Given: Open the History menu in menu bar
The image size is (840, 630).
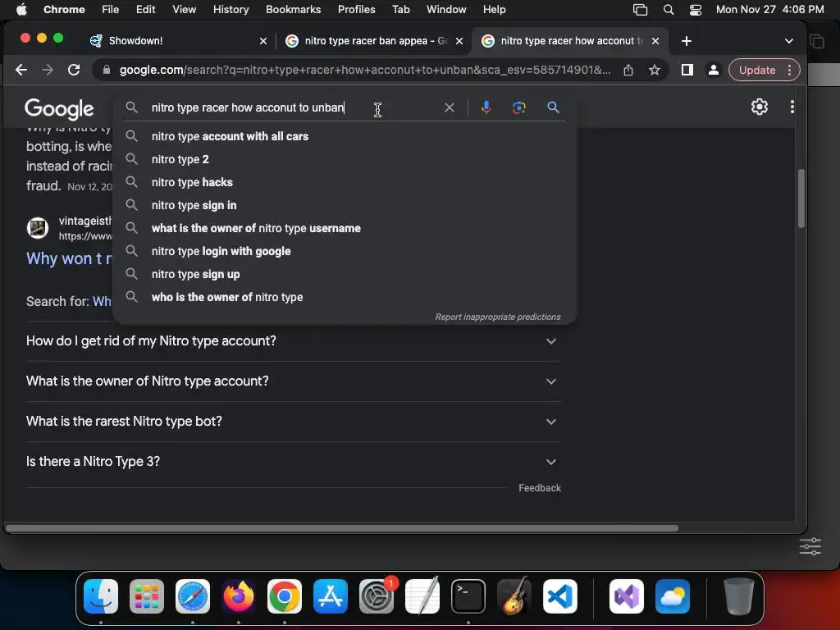Looking at the screenshot, I should [x=231, y=9].
